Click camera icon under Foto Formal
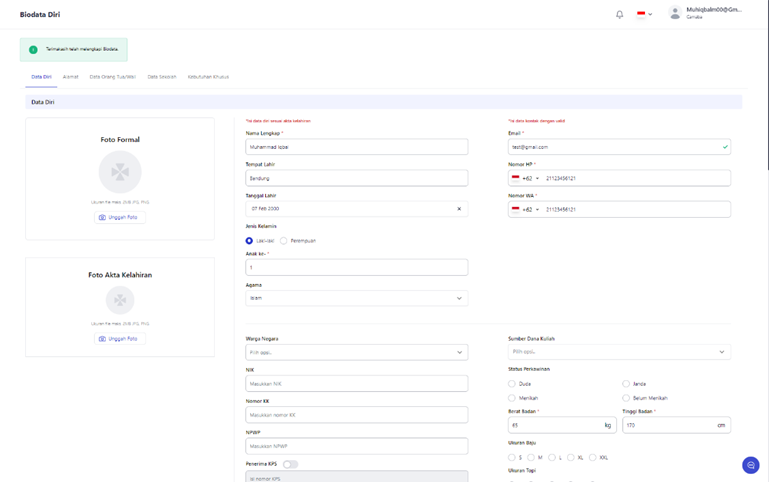 tap(102, 217)
